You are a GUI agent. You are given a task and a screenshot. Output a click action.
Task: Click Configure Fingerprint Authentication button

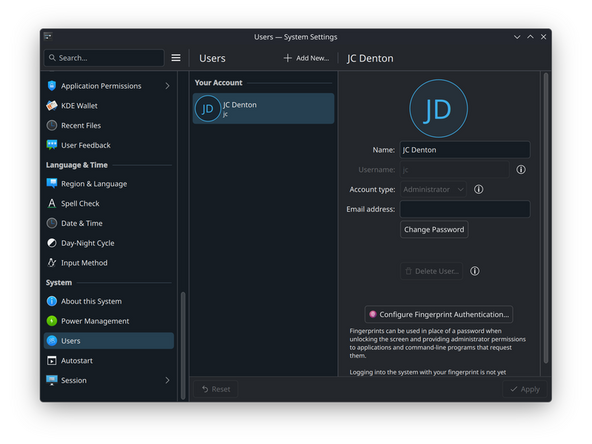(x=439, y=314)
